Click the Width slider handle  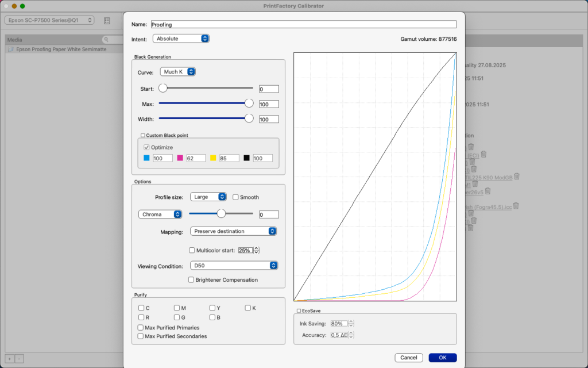[x=249, y=118]
